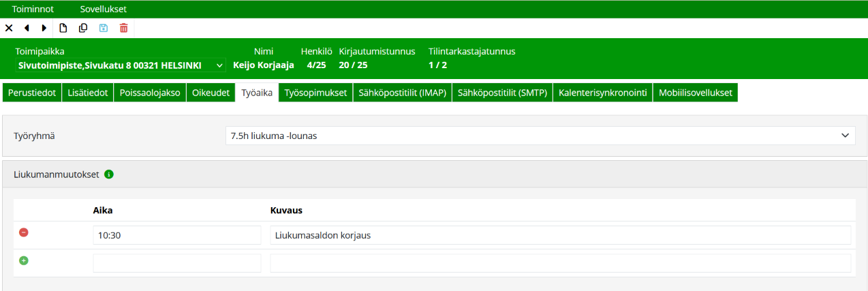
Task: Create new record with blank page icon
Action: click(x=63, y=28)
